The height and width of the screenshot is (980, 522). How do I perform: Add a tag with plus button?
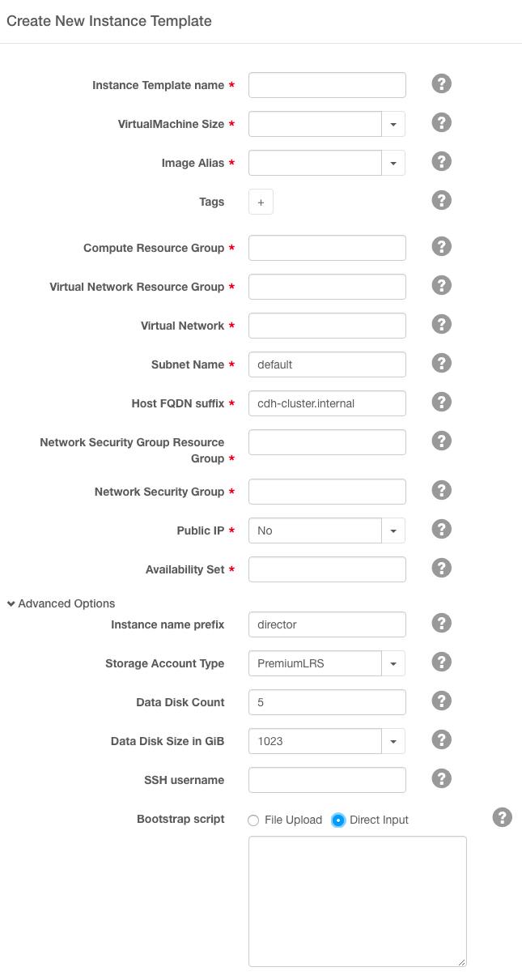261,202
